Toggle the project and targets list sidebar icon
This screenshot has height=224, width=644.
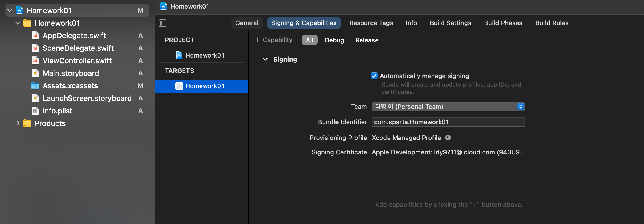pyautogui.click(x=163, y=23)
